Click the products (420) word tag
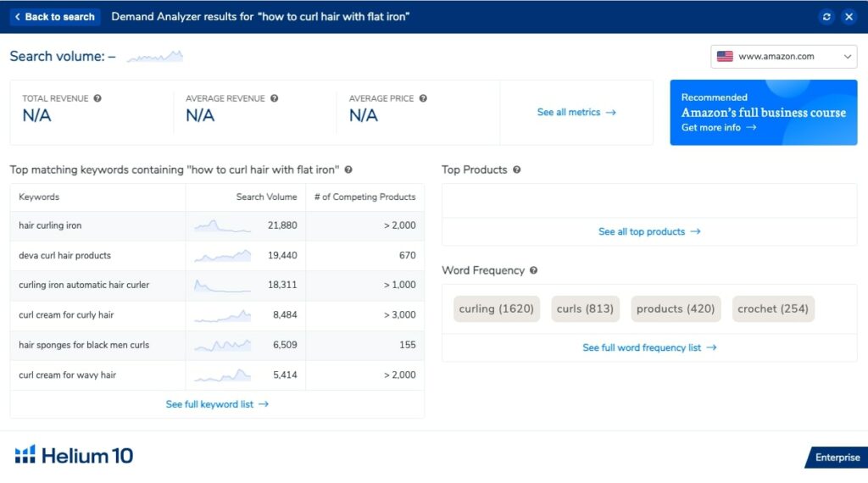868x483 pixels. pyautogui.click(x=676, y=308)
